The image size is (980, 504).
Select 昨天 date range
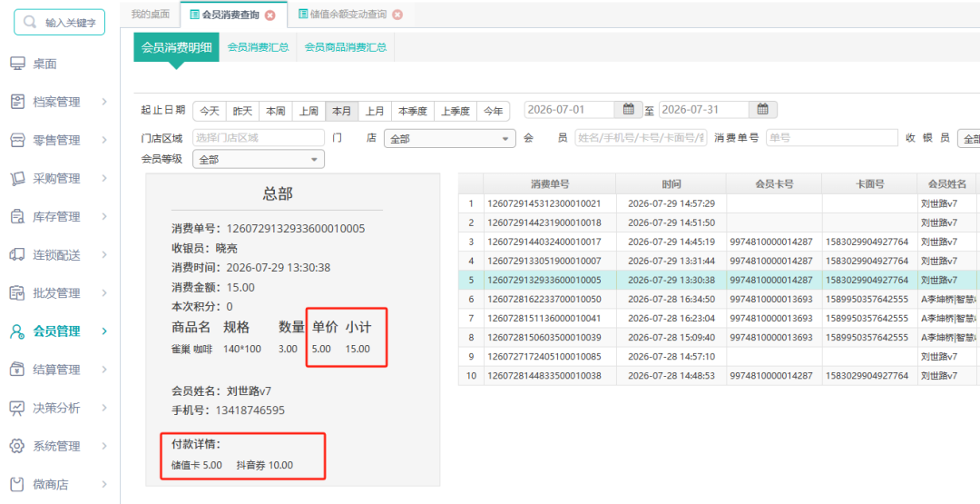[242, 111]
